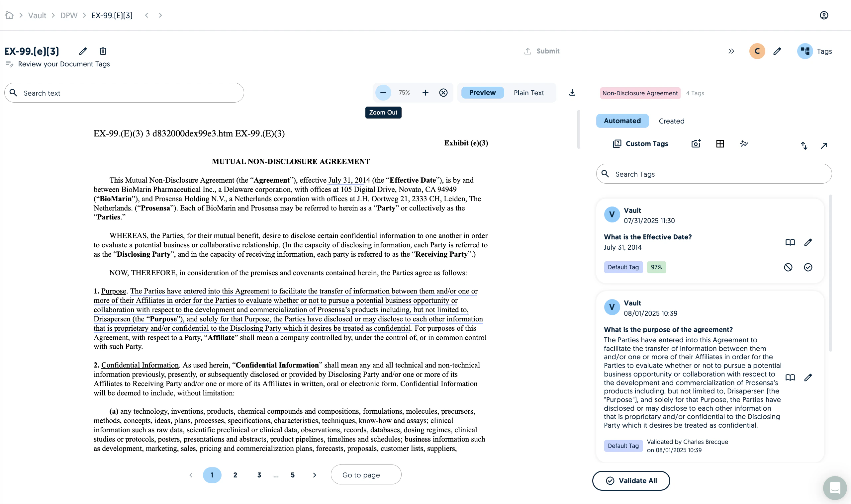Edit the document name with pencil icon
The width and height of the screenshot is (851, 504).
pos(83,51)
